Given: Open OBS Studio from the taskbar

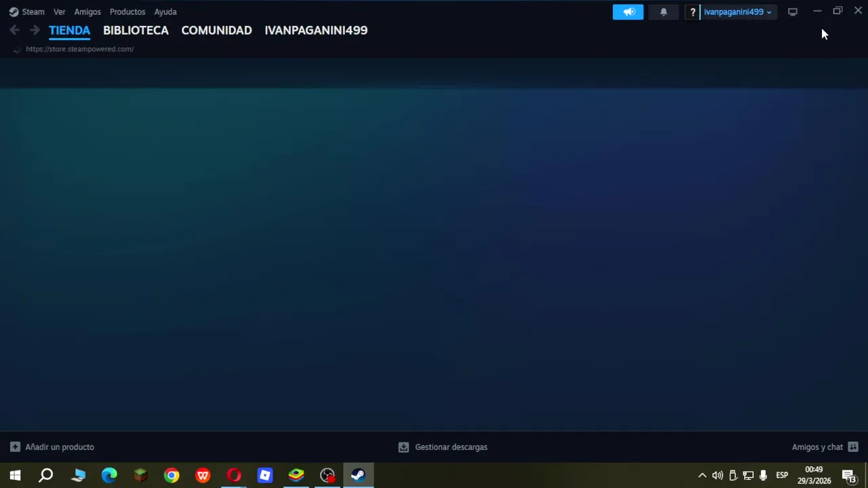Looking at the screenshot, I should 328,475.
